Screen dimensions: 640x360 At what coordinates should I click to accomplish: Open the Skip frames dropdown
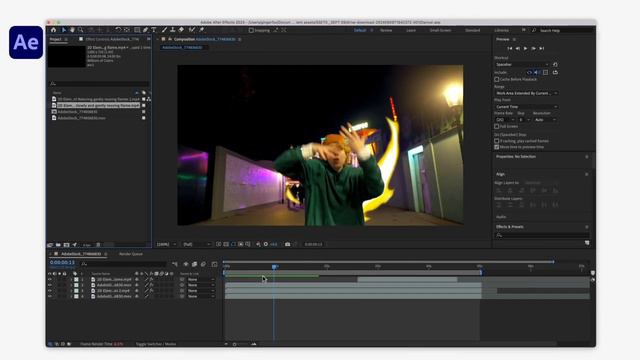[x=524, y=120]
